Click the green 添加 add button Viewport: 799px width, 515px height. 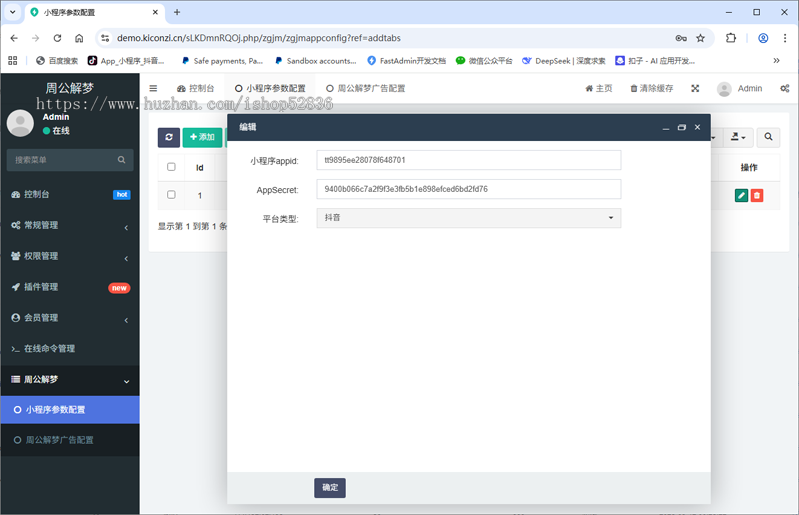(x=202, y=137)
